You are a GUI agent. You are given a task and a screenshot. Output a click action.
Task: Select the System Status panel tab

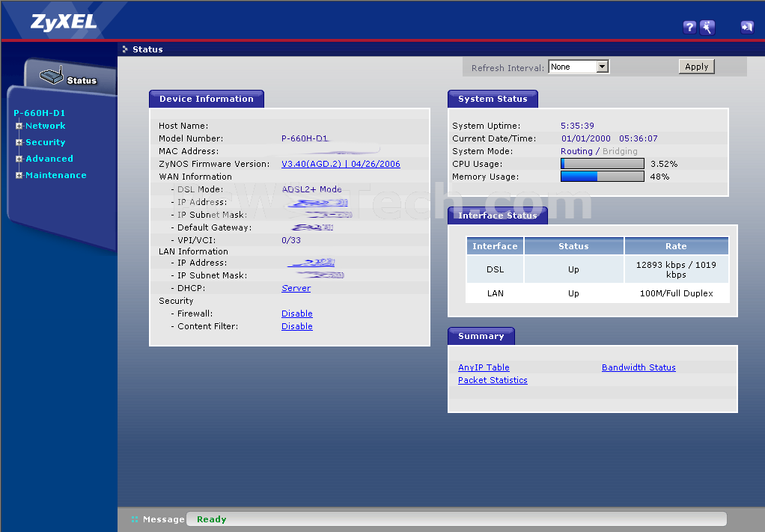click(x=493, y=99)
